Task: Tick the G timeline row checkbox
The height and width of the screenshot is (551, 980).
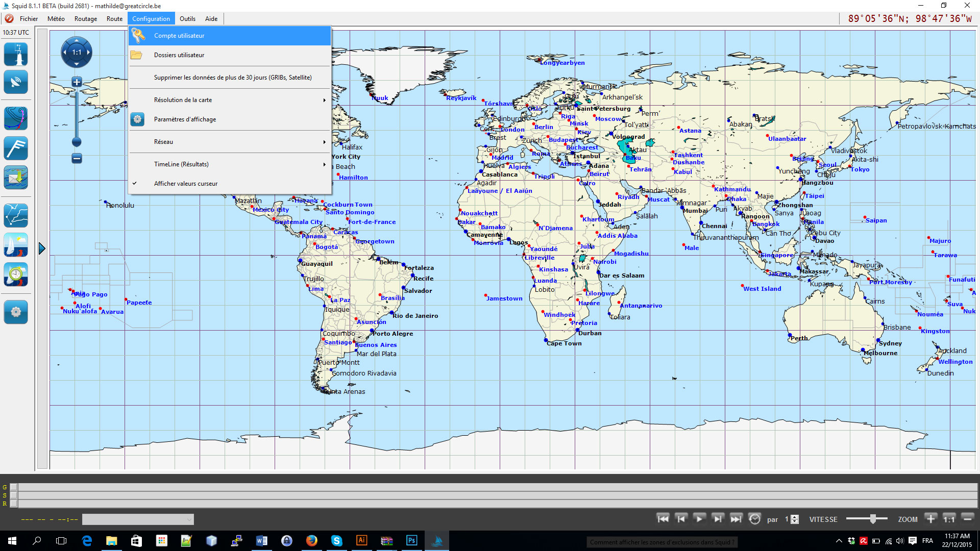Action: [x=14, y=487]
